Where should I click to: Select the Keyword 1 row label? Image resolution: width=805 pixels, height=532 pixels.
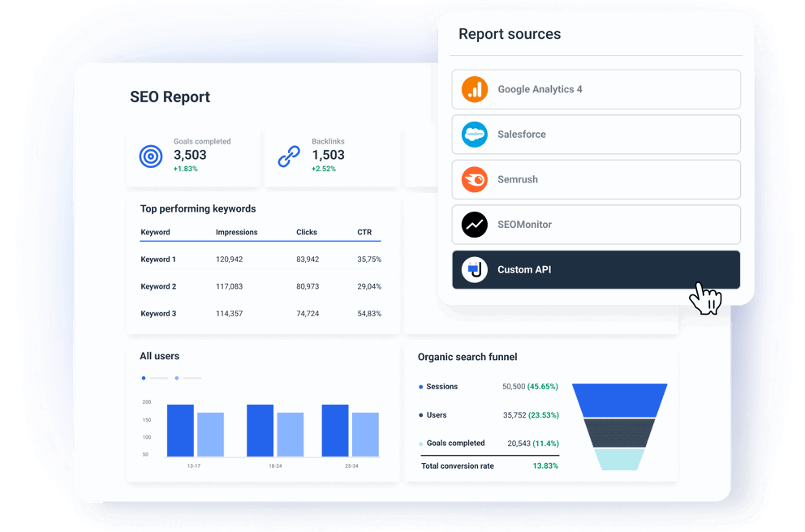pos(158,260)
